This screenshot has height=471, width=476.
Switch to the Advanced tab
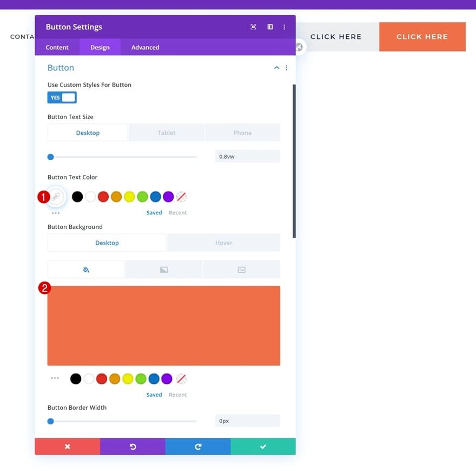click(145, 48)
